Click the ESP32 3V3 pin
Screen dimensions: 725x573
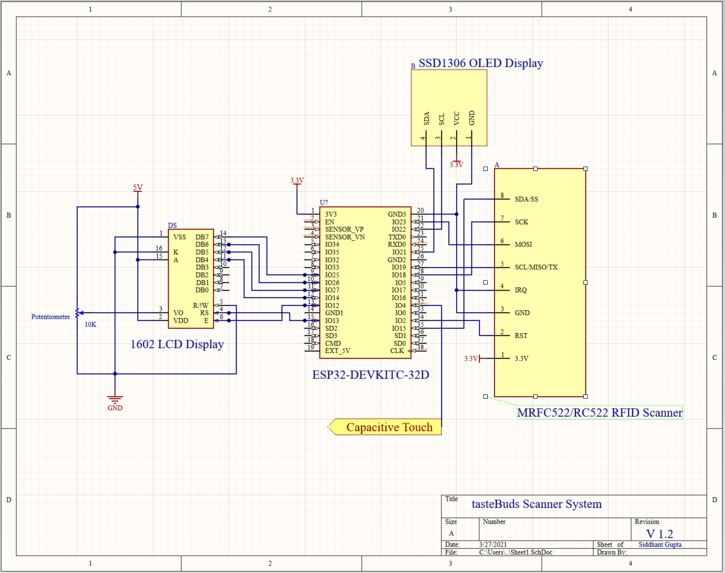coord(331,214)
